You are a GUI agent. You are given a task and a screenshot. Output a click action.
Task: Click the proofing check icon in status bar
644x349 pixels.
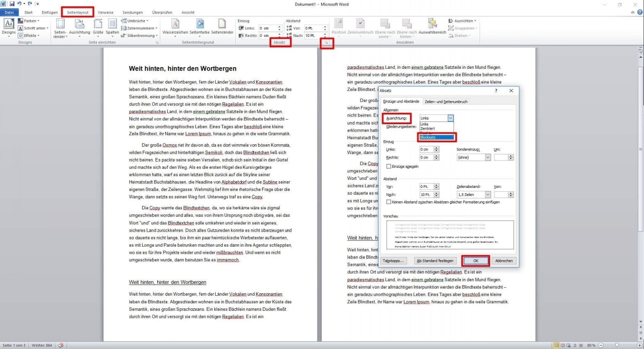pos(61,345)
